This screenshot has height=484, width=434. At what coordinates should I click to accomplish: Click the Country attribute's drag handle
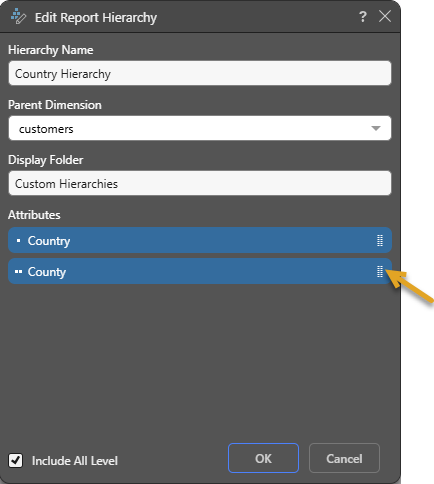(380, 240)
